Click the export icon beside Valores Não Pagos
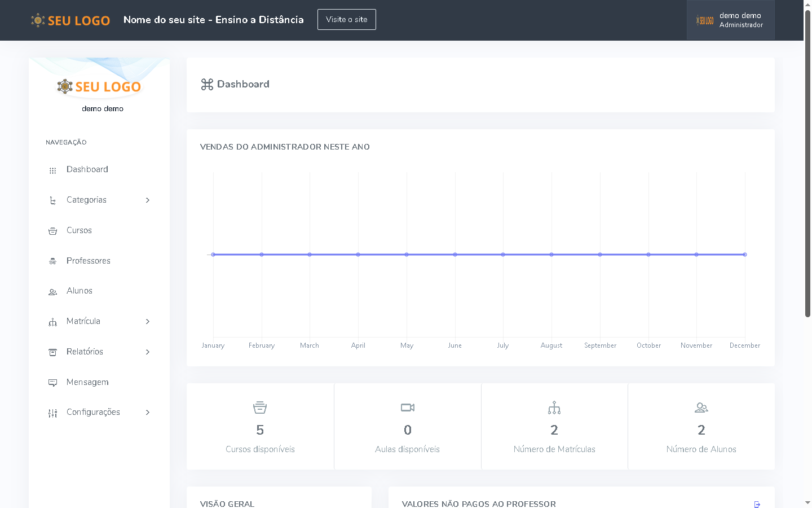 757,504
